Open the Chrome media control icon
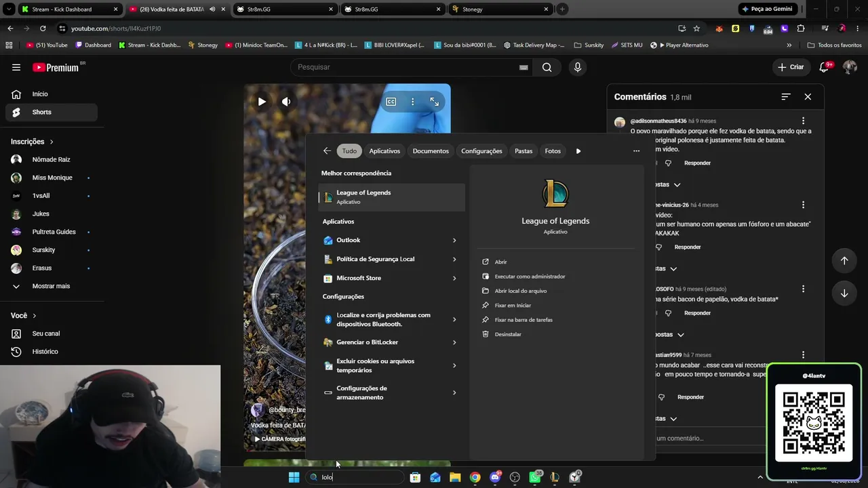The width and height of the screenshot is (868, 488). 825,28
